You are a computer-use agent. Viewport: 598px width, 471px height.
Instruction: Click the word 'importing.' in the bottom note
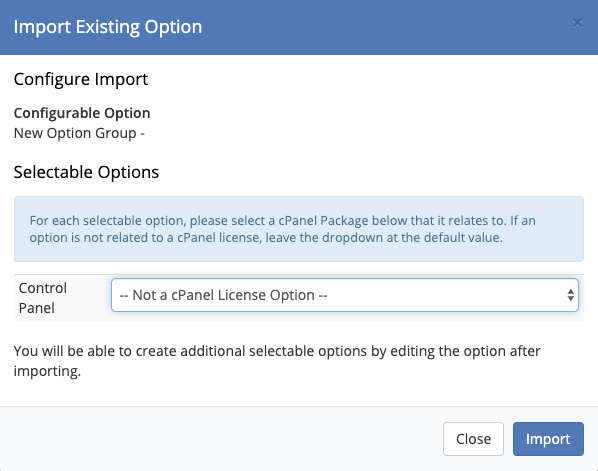(x=47, y=371)
